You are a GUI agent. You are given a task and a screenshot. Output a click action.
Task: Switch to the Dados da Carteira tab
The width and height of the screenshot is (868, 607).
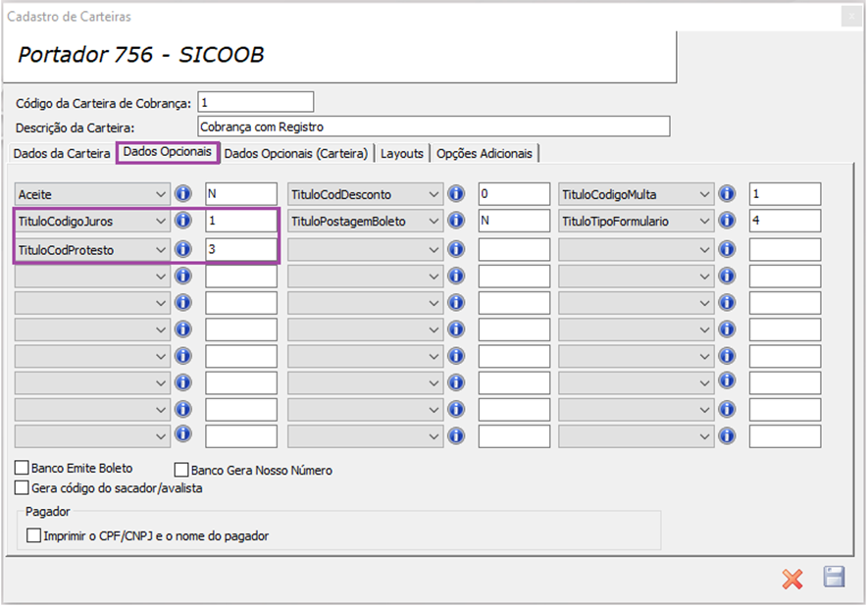(x=62, y=153)
